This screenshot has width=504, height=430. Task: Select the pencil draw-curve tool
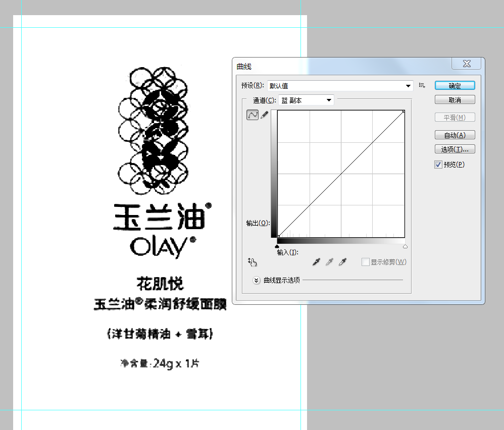click(x=265, y=115)
